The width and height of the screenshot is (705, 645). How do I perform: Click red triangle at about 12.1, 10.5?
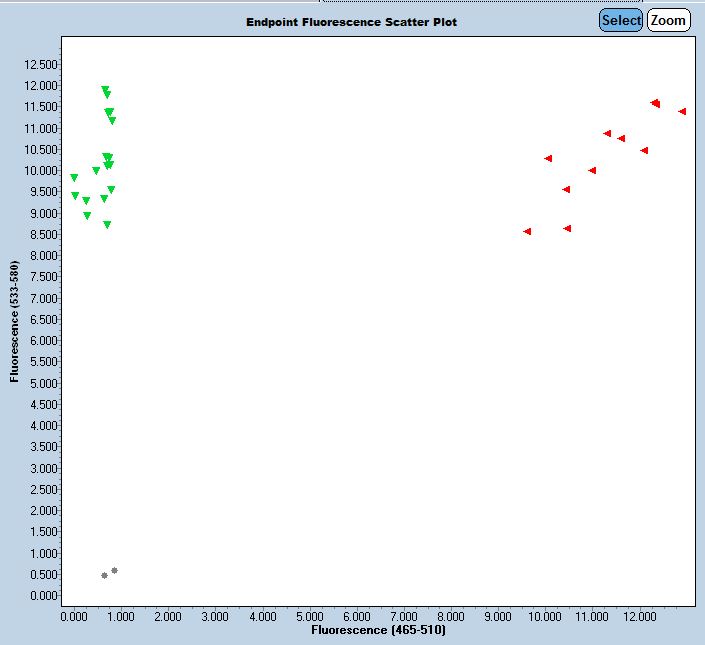[x=644, y=150]
